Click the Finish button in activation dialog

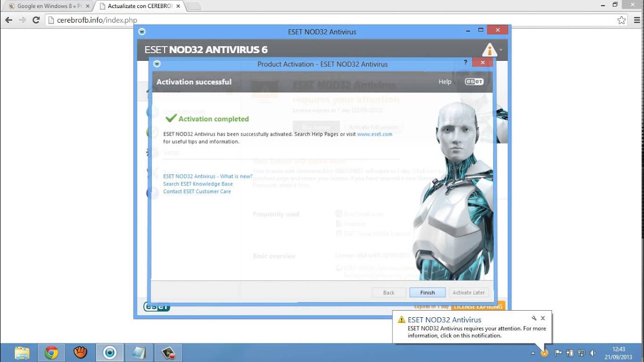pos(427,293)
